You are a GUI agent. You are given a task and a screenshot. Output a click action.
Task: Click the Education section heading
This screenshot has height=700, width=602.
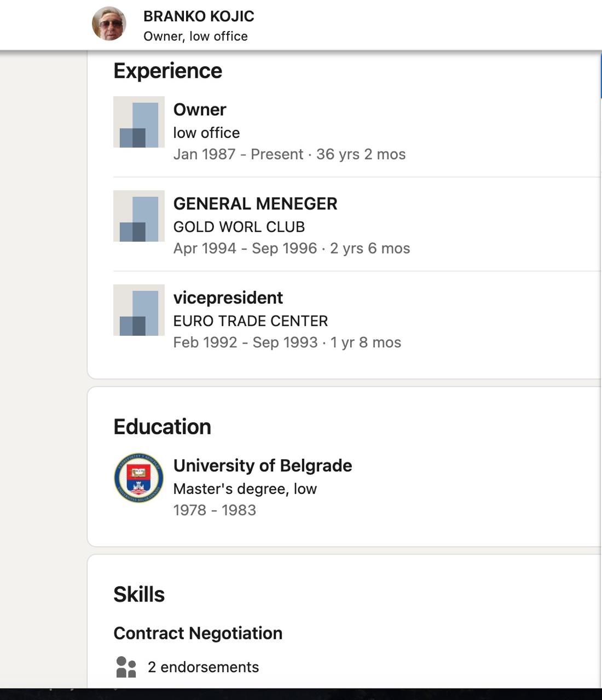(162, 427)
